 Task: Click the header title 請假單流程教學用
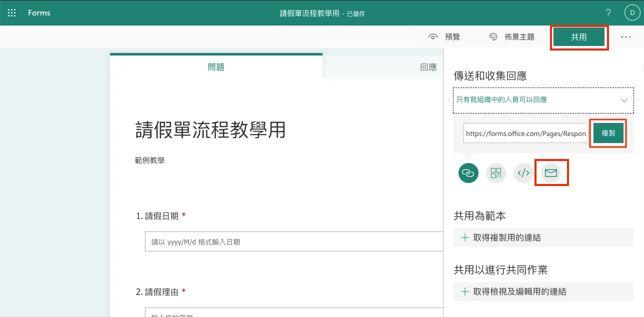(x=309, y=13)
